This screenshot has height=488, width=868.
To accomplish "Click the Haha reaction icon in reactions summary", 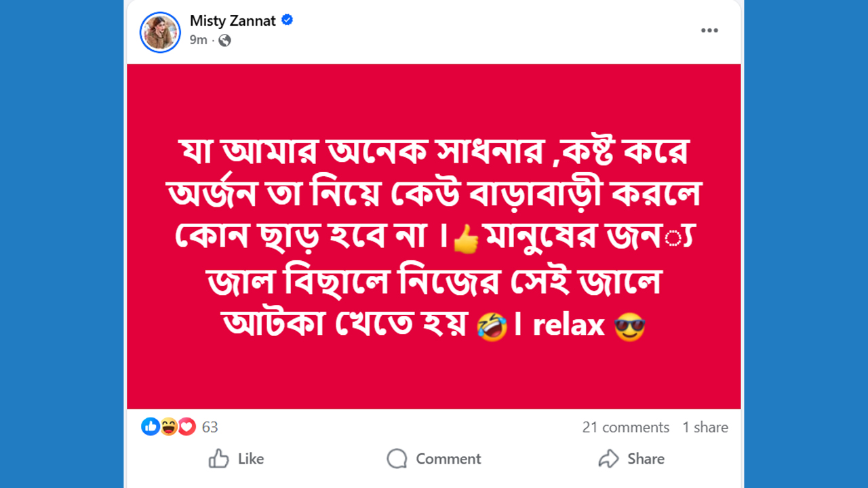I will coord(168,426).
